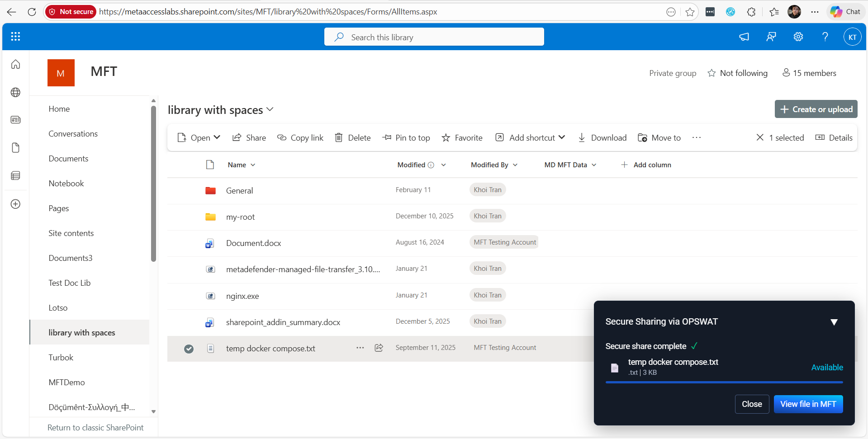
Task: Expand the Open command dropdown
Action: click(217, 137)
